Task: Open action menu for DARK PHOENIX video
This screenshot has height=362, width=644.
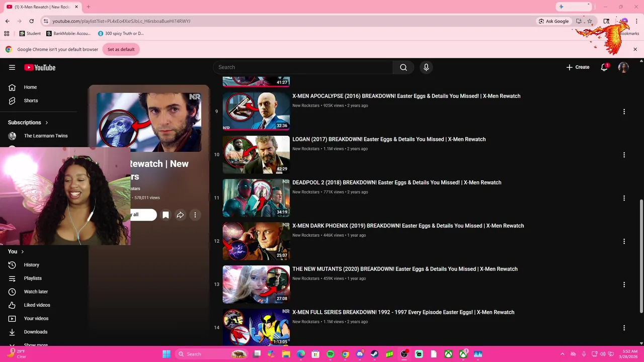Action: coord(624,241)
